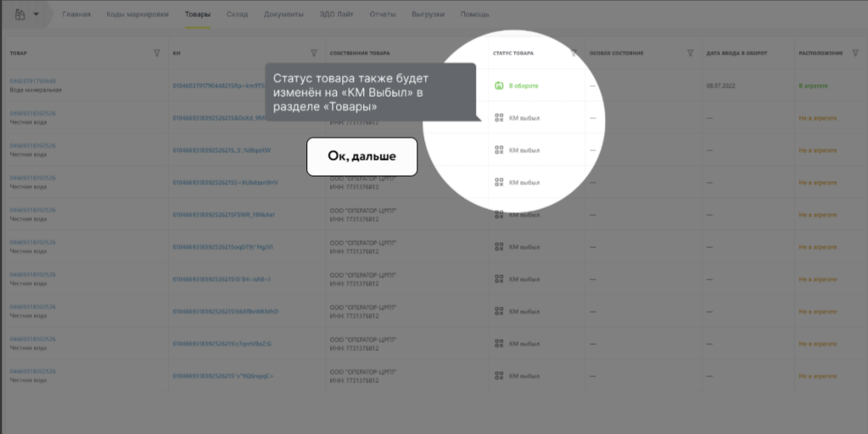Image resolution: width=868 pixels, height=434 pixels.
Task: Click KM выбыл icon for code ending c7qntVBaZ:G
Action: pos(499,343)
